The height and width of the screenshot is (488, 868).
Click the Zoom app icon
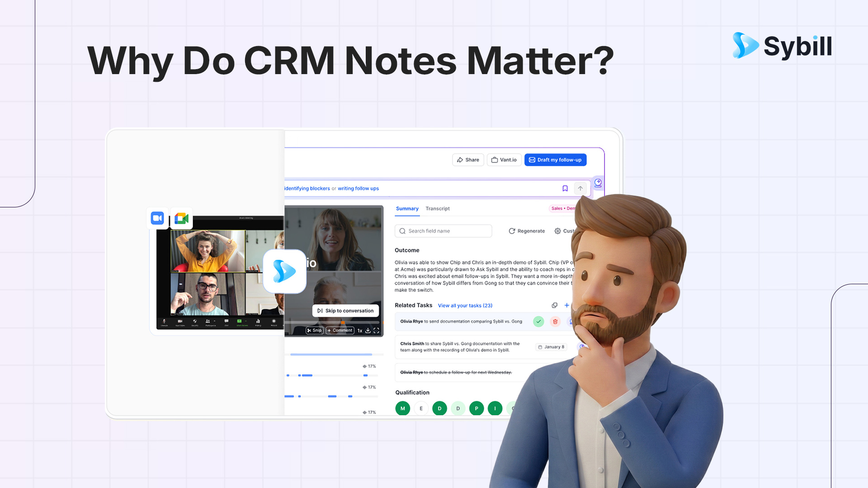[157, 218]
